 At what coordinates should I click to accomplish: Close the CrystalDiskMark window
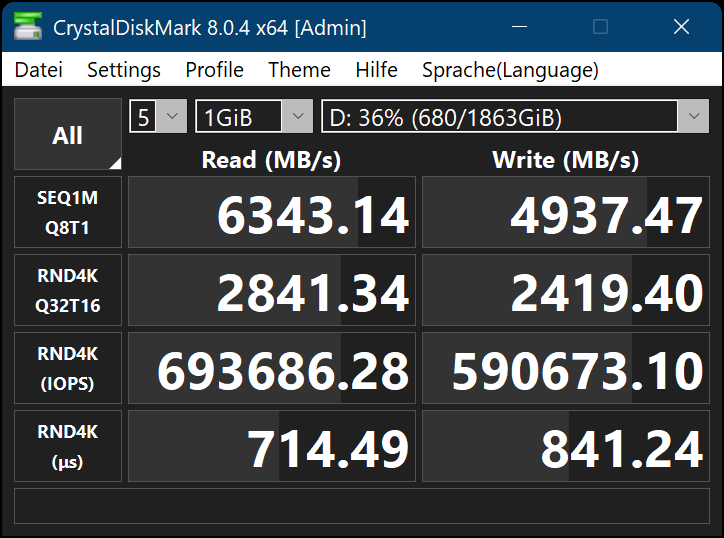tap(681, 27)
